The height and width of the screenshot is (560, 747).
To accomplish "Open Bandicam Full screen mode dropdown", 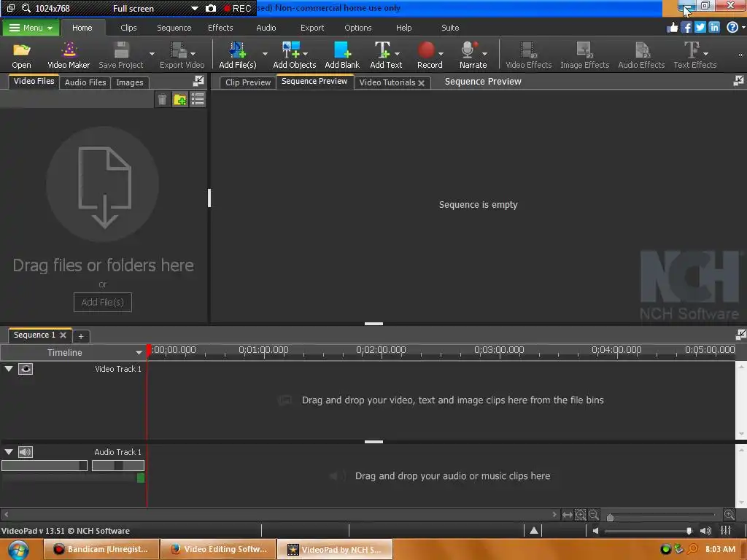I will coord(194,9).
